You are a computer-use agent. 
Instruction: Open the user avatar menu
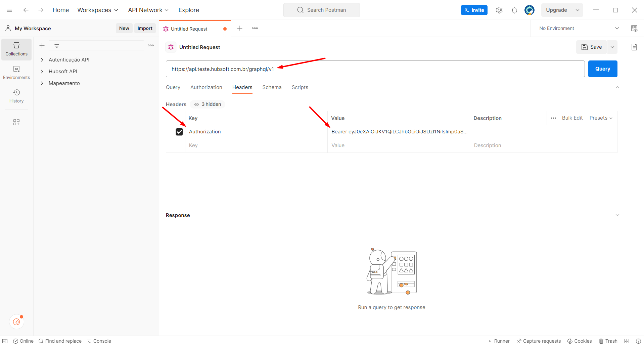click(530, 10)
